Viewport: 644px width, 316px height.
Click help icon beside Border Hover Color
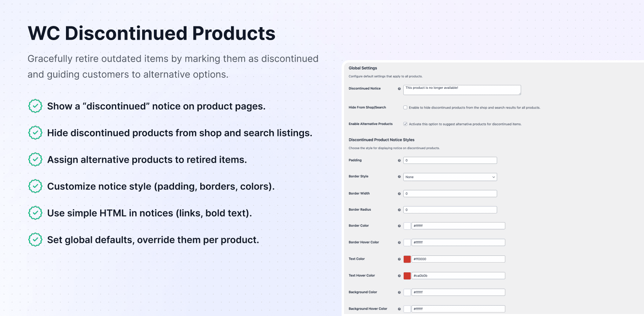(399, 243)
